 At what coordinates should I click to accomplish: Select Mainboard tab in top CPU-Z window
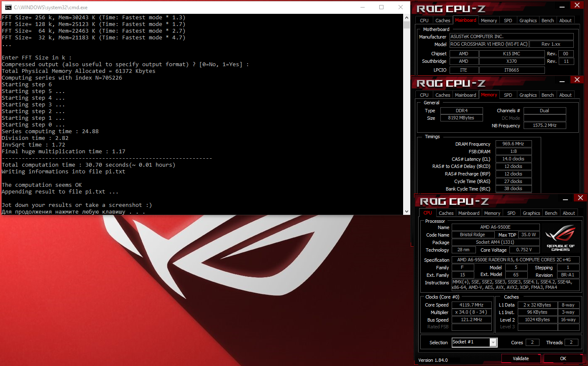point(465,20)
